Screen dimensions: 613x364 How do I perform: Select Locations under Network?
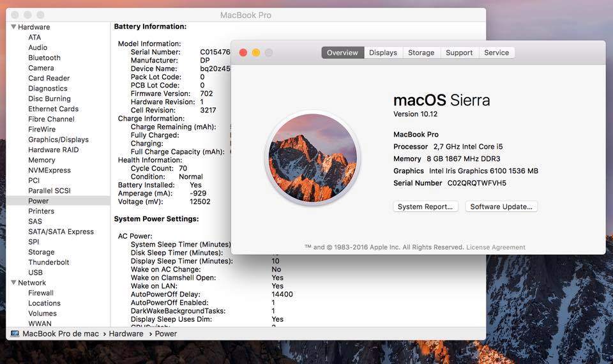[44, 303]
